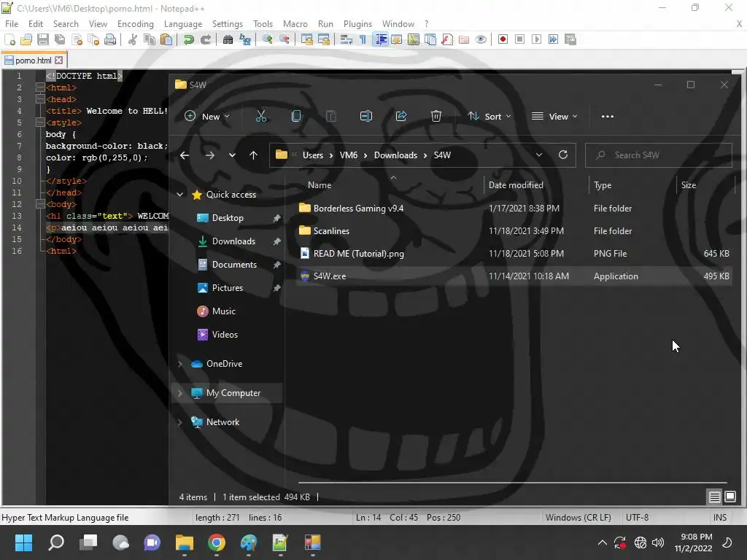The height and width of the screenshot is (560, 747).
Task: Open the Language menu in Notepad++
Action: (x=183, y=24)
